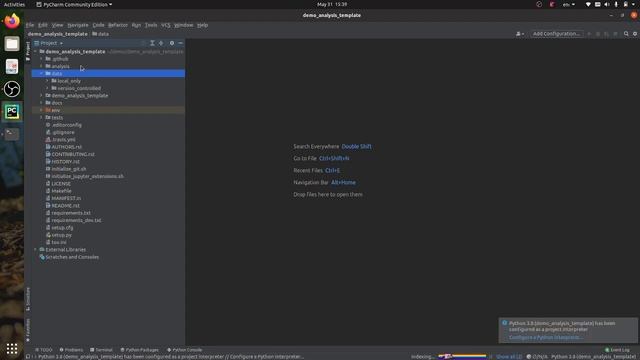The width and height of the screenshot is (640, 360).
Task: Open the clock and calendar in top bar
Action: 332,4
